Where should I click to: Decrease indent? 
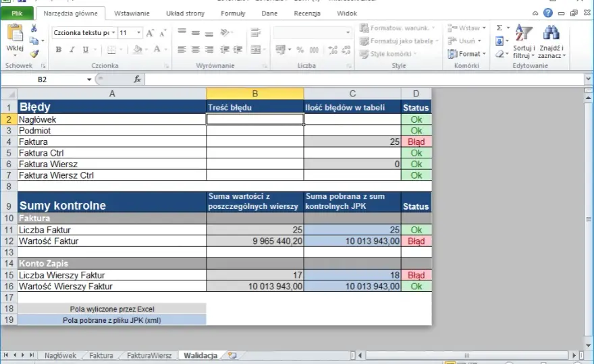[x=225, y=50]
